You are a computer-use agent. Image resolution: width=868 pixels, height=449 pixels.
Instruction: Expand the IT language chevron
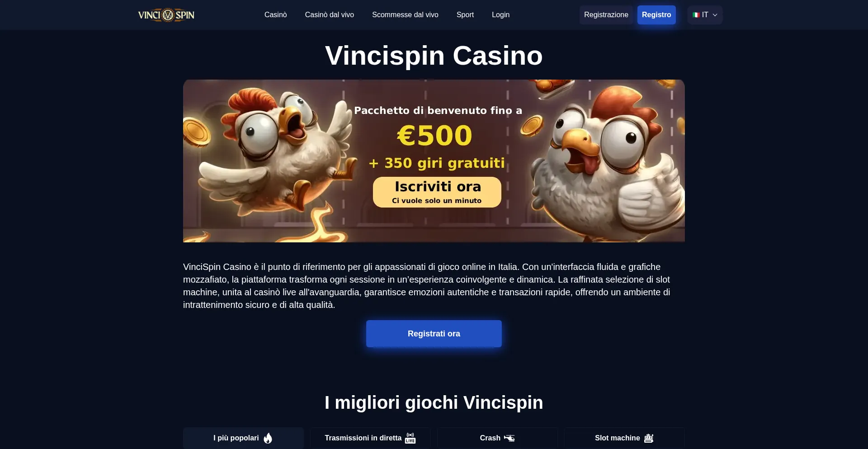715,15
